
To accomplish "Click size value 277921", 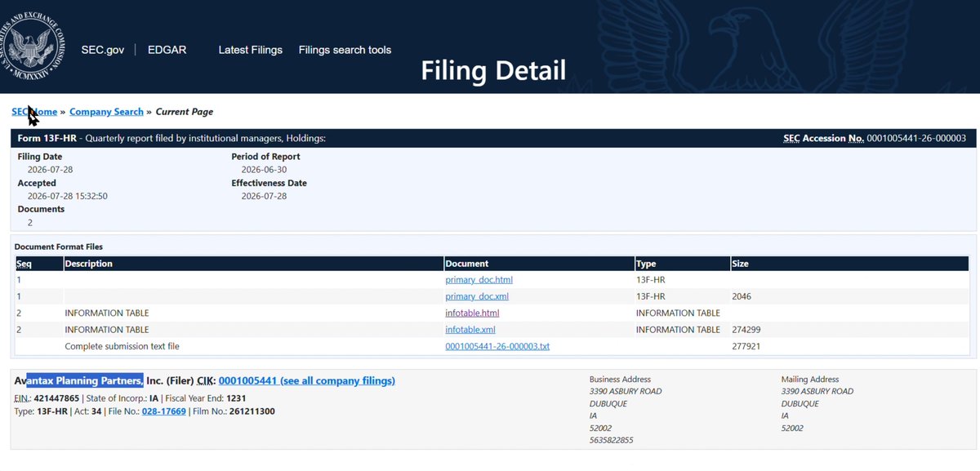I will coord(746,346).
